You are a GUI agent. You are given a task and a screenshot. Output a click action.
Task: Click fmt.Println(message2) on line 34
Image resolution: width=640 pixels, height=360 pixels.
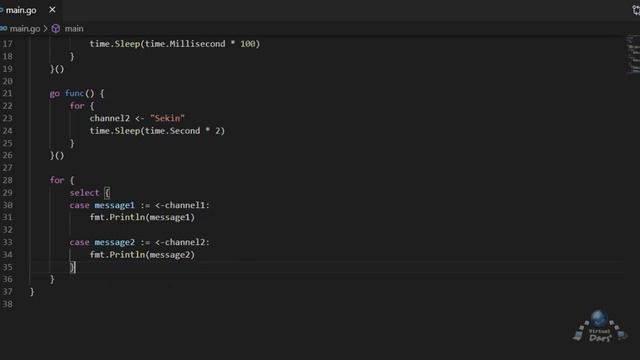pyautogui.click(x=142, y=255)
